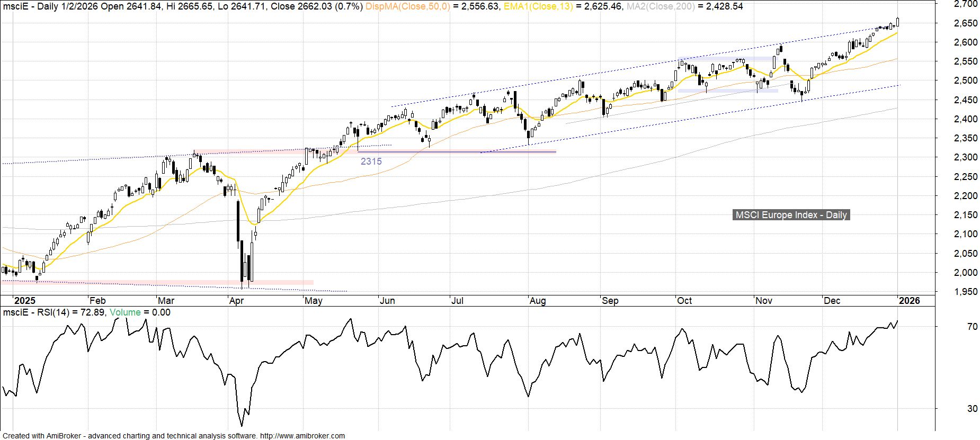Select the EMA1(Close,13) yellow legend label
The height and width of the screenshot is (440, 980).
pos(538,6)
